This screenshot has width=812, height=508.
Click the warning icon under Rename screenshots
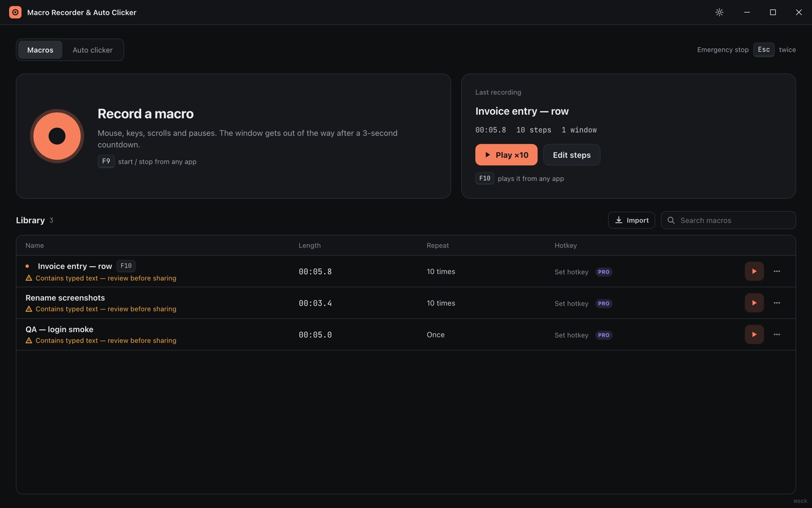[x=29, y=309]
